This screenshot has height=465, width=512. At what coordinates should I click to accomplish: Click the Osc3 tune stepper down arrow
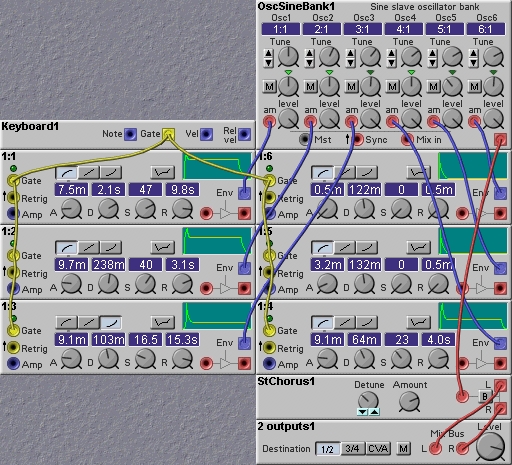(351, 62)
